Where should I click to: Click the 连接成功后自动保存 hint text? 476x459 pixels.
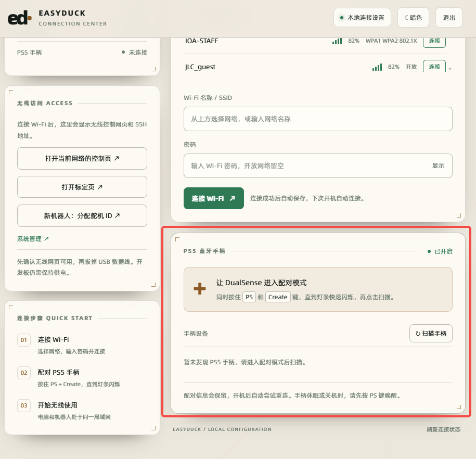tap(307, 198)
